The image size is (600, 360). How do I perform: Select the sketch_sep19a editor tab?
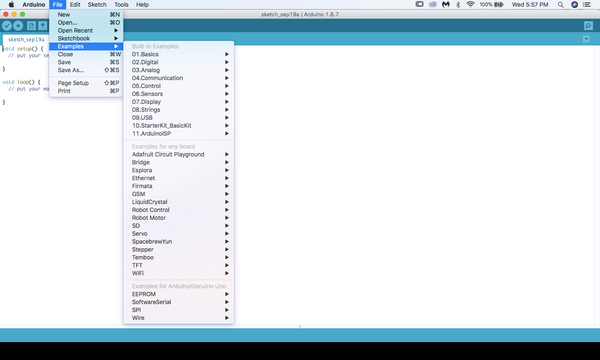(x=26, y=39)
